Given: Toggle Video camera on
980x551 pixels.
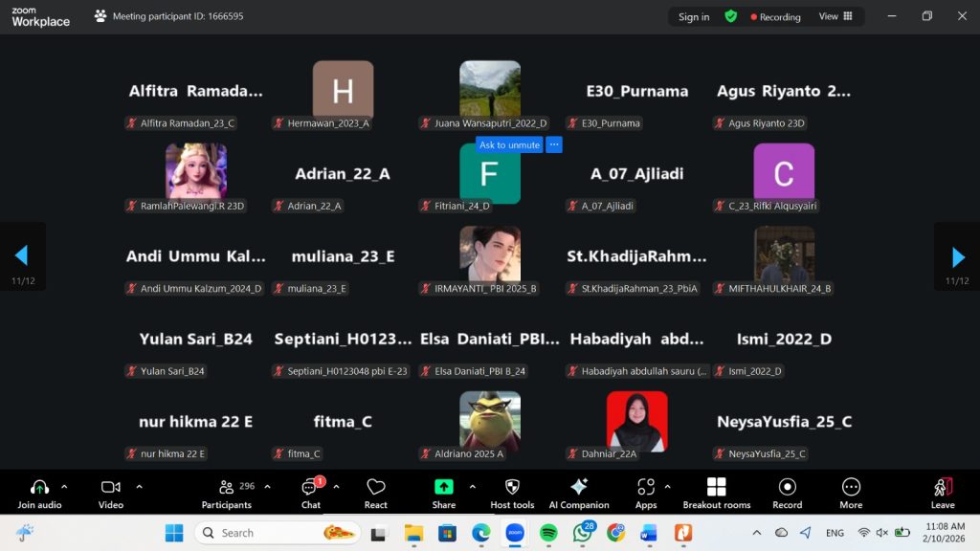Looking at the screenshot, I should (x=111, y=494).
